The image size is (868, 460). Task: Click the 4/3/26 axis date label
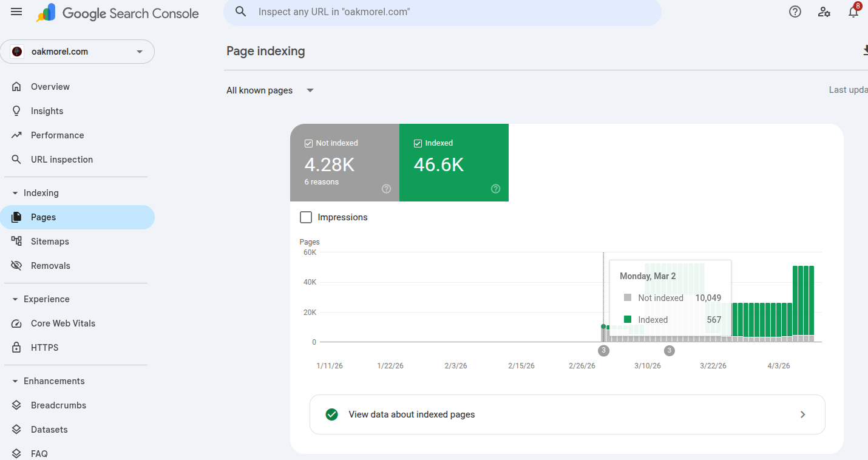click(779, 366)
